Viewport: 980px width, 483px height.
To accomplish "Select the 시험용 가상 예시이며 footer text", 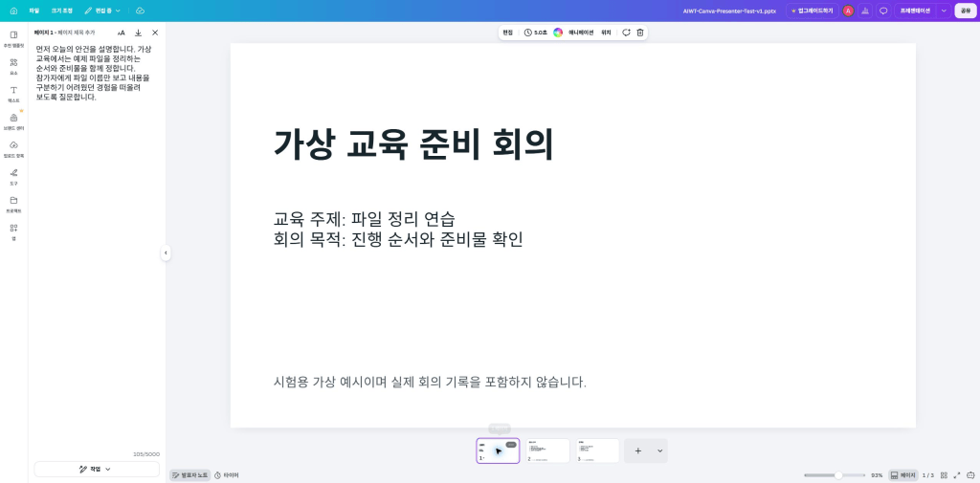I will (430, 382).
